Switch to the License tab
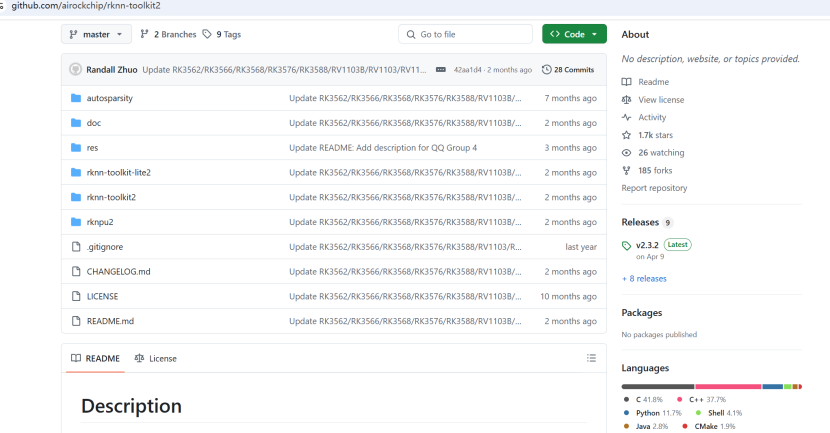 [156, 358]
